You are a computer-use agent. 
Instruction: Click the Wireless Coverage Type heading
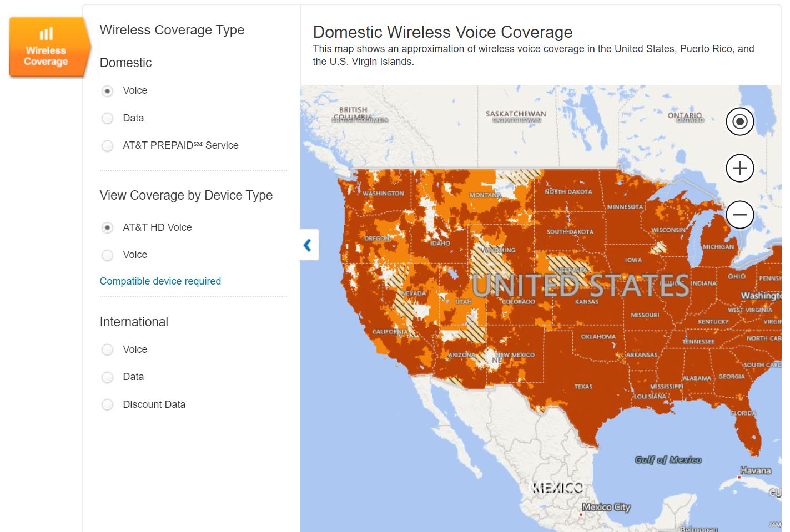[x=172, y=30]
